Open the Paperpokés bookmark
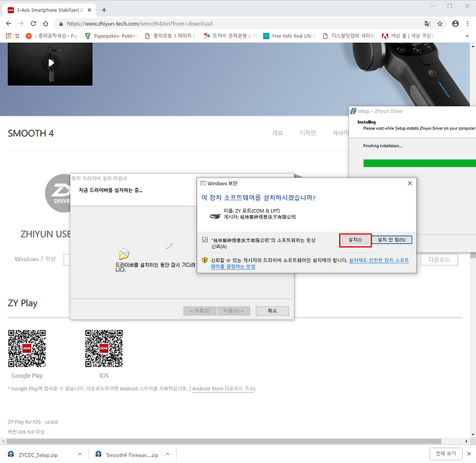The image size is (476, 463). pos(111,36)
